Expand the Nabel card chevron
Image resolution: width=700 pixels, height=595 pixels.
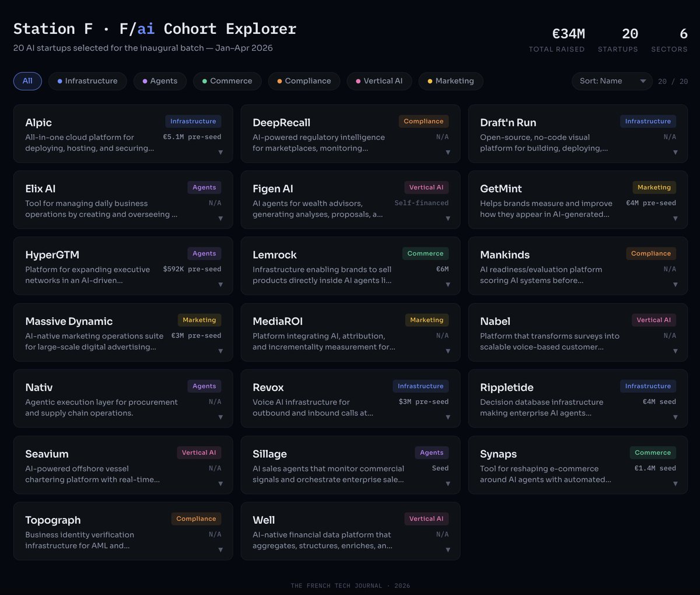pyautogui.click(x=675, y=351)
